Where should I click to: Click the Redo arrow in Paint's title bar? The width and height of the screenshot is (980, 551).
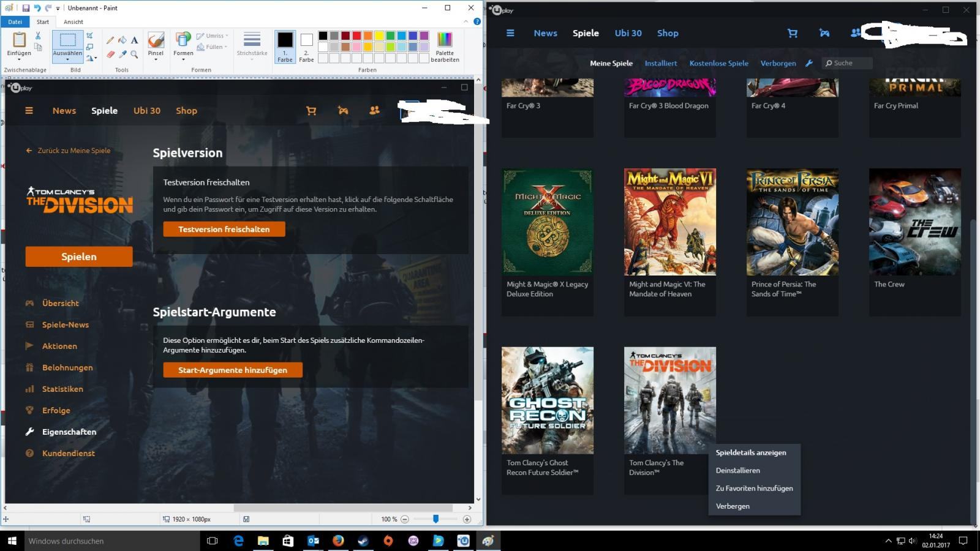48,8
